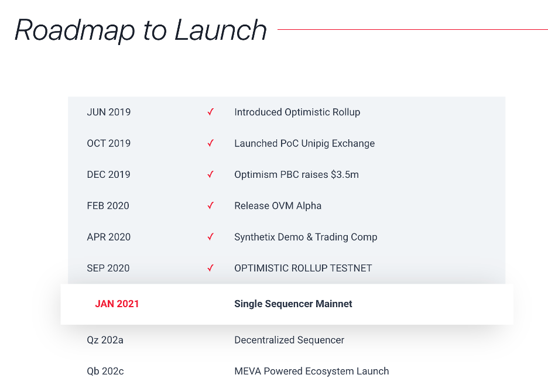The height and width of the screenshot is (392, 548).
Task: Click the Single Sequencer Mainnet highlighted row
Action: coord(287,304)
